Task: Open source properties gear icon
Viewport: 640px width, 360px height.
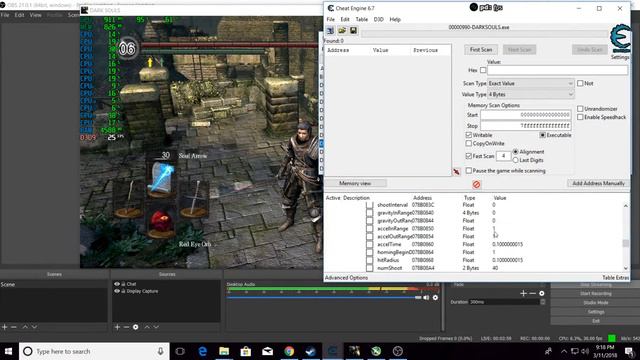Action: pos(136,327)
